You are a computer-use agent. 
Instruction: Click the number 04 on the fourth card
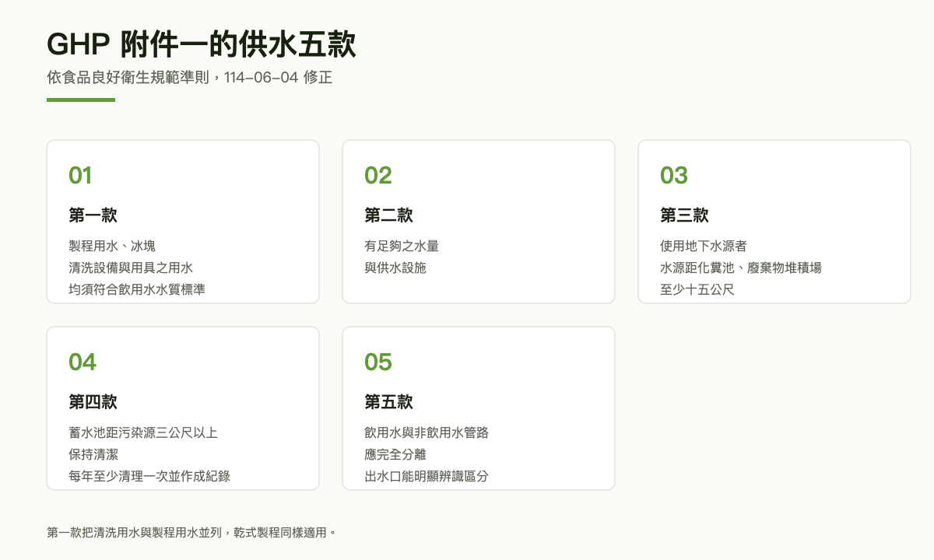click(x=83, y=362)
